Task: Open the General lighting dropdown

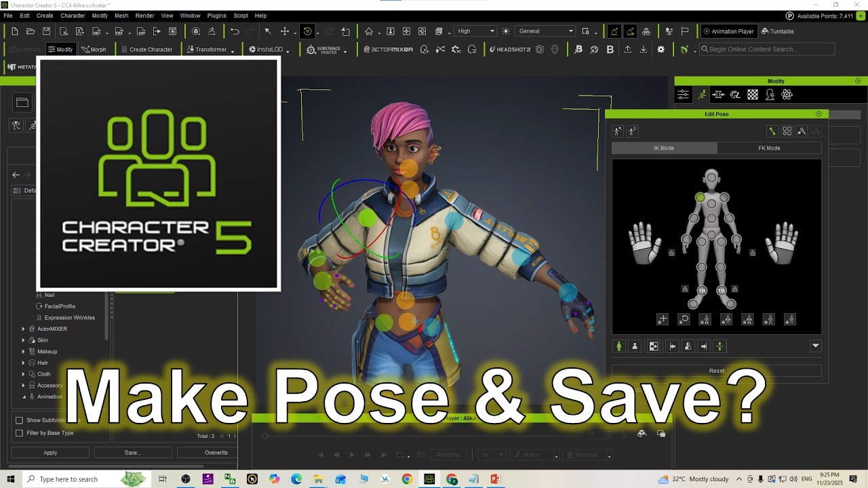Action: (x=546, y=31)
